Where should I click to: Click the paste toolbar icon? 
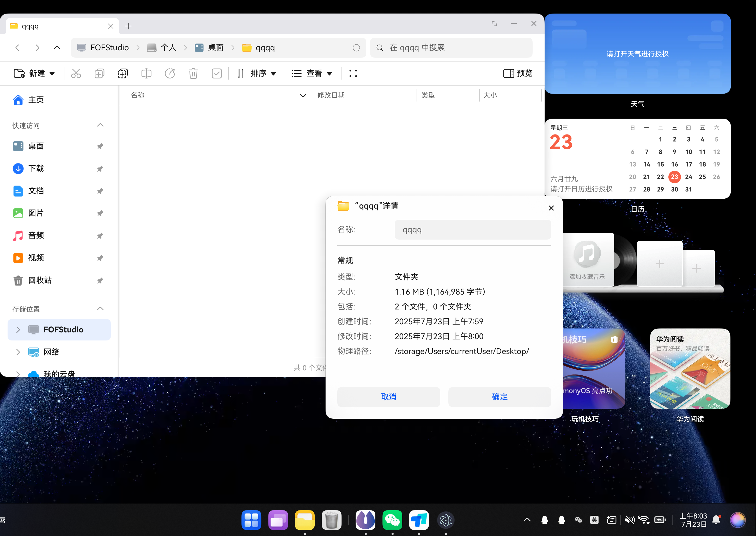coord(123,73)
